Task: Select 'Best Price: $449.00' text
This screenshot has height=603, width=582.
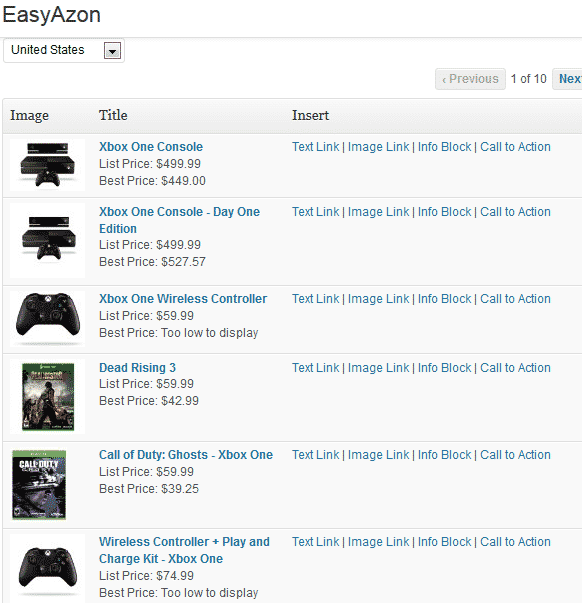Action: 152,180
